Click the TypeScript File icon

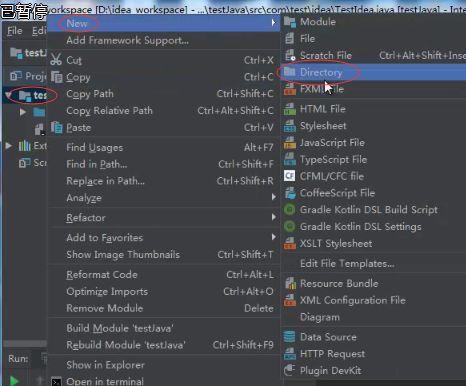click(x=290, y=160)
